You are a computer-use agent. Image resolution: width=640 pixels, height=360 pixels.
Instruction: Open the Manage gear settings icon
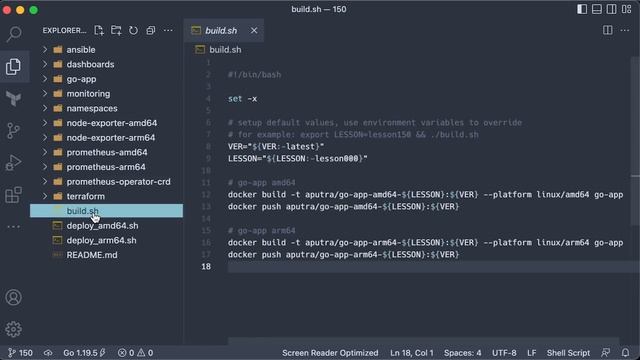[13, 329]
